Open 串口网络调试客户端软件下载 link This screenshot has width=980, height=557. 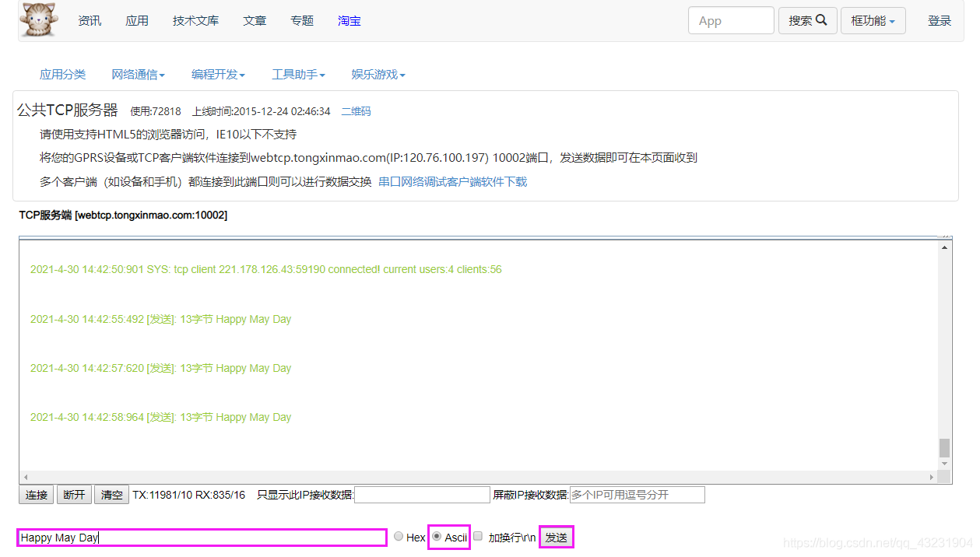point(453,181)
